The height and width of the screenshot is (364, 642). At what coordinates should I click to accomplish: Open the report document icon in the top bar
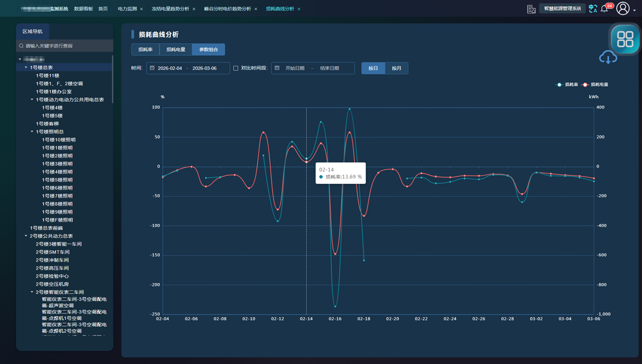click(531, 9)
